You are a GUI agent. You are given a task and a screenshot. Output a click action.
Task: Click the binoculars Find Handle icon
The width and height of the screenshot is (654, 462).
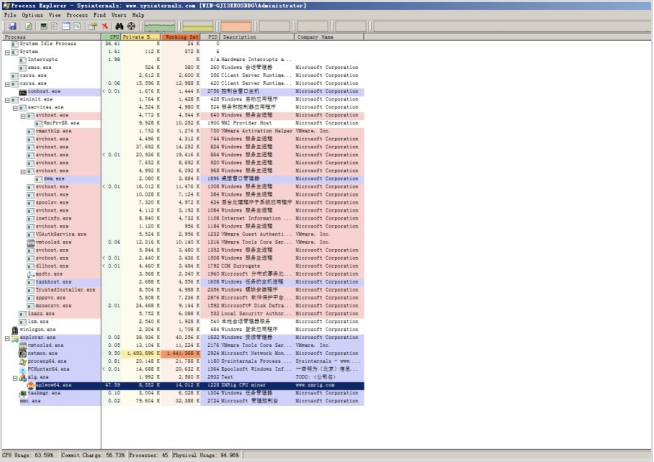pyautogui.click(x=119, y=26)
